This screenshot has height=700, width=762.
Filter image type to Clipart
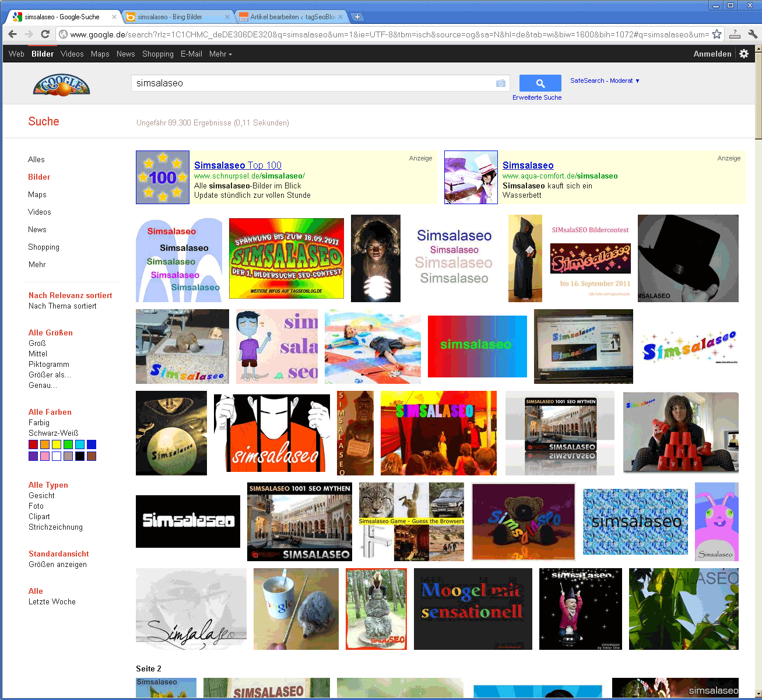click(x=39, y=516)
